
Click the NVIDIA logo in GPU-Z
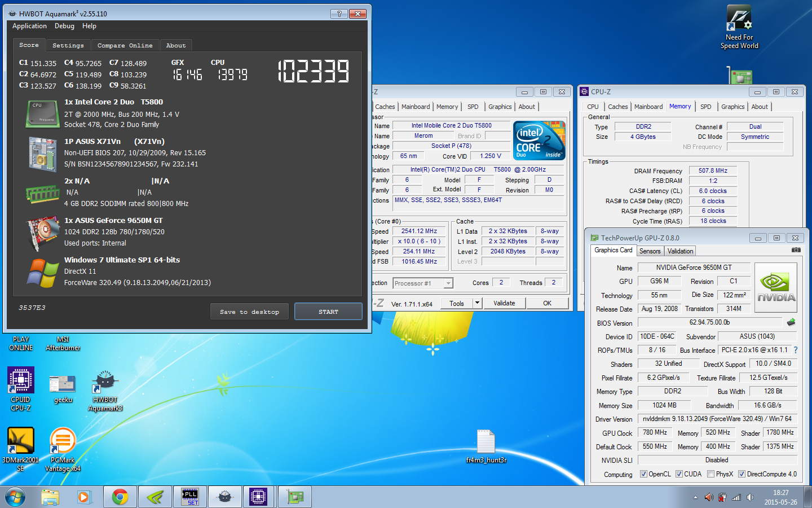pos(776,288)
